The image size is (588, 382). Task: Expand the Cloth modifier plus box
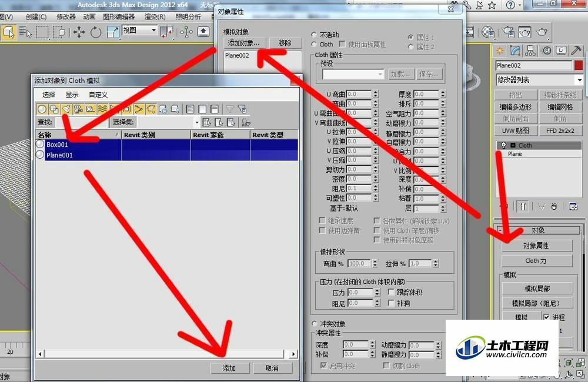pos(513,145)
